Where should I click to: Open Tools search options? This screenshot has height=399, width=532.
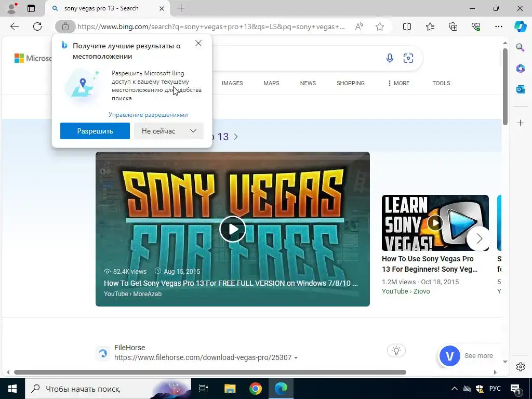tap(441, 83)
